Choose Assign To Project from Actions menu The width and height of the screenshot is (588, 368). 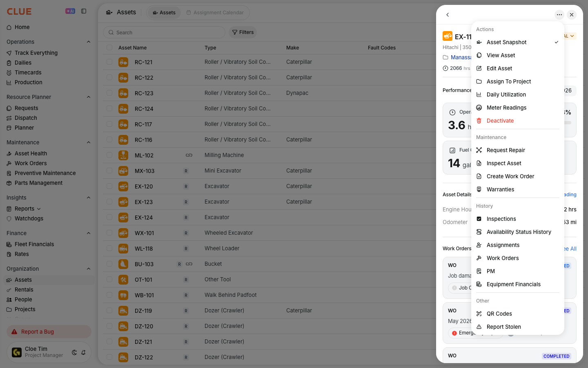pyautogui.click(x=518, y=81)
